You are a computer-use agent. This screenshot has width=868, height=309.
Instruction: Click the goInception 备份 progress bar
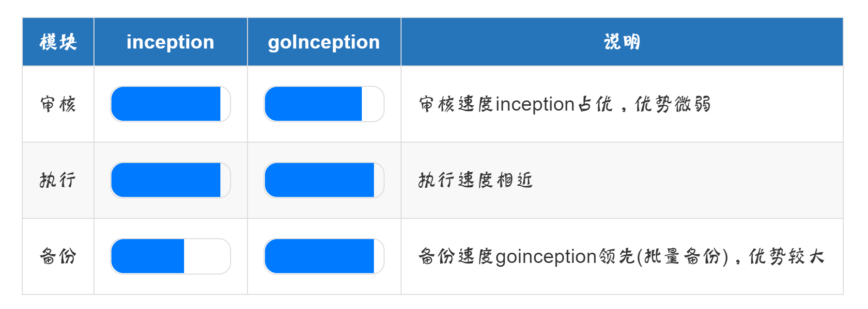pyautogui.click(x=324, y=256)
